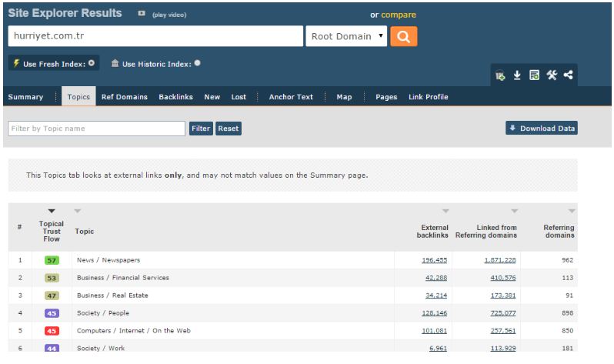Click the 53 Trust Flow badge
The image size is (614, 364).
[52, 278]
